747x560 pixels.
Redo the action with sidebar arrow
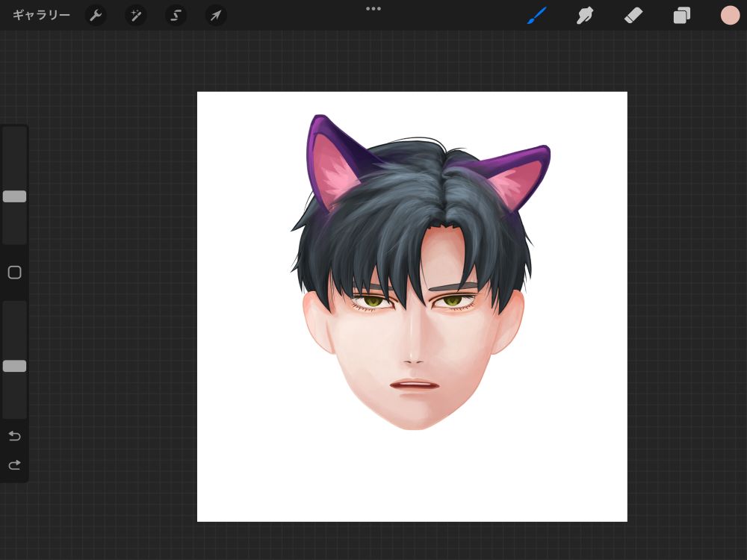14,465
